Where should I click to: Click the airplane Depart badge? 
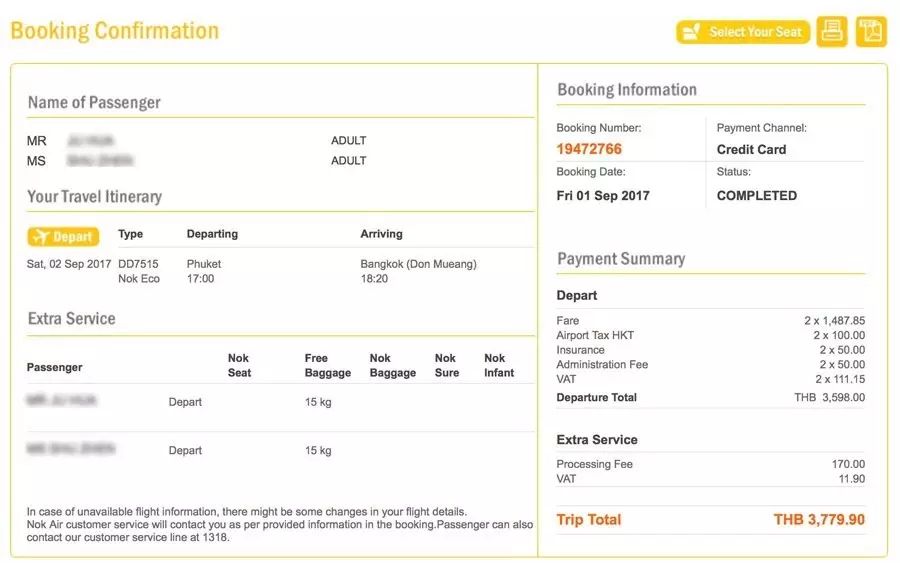[x=63, y=237]
